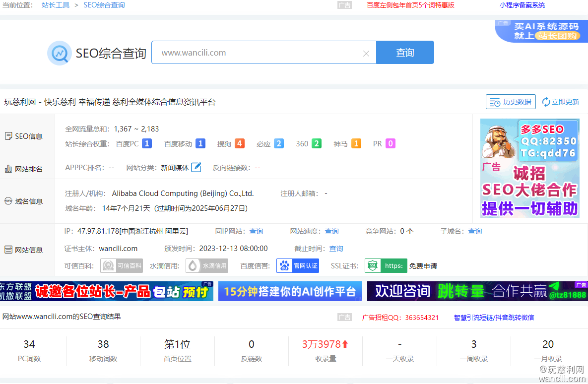Click the 可信百科 badge
Image resolution: width=588 pixels, height=384 pixels.
(122, 266)
